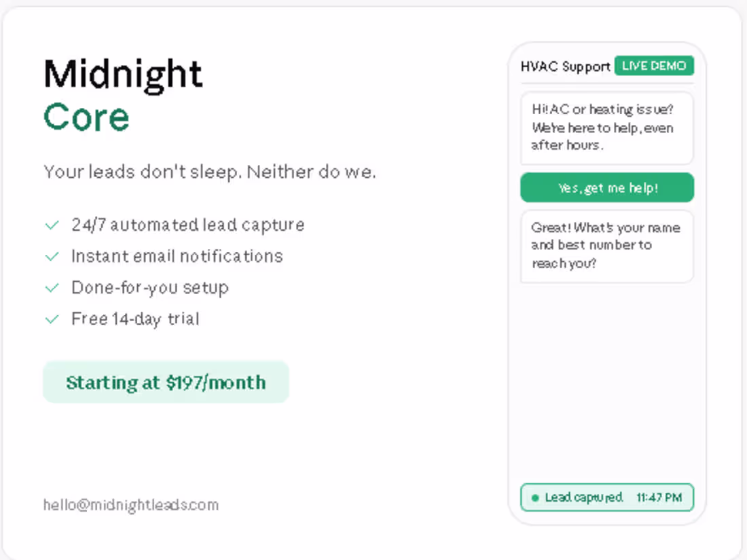The height and width of the screenshot is (560, 747).
Task: Click the Lead captured notification bar
Action: coord(607,498)
